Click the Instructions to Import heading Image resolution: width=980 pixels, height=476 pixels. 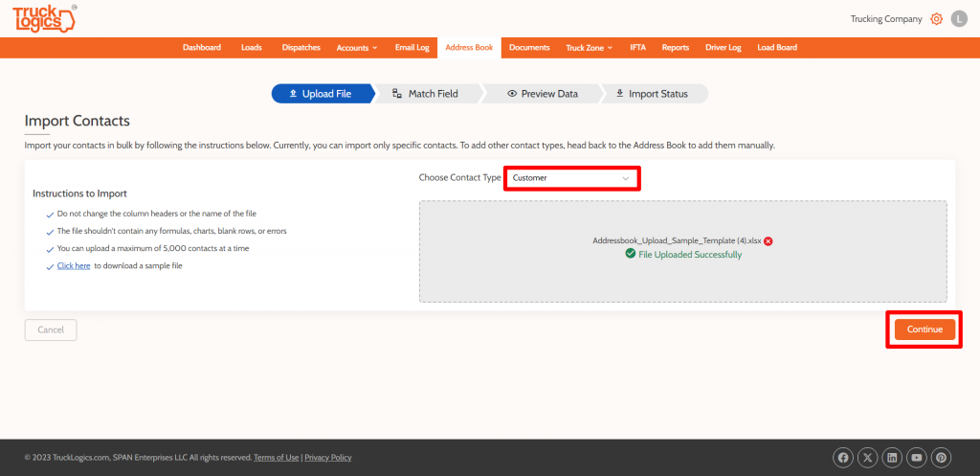tap(80, 193)
